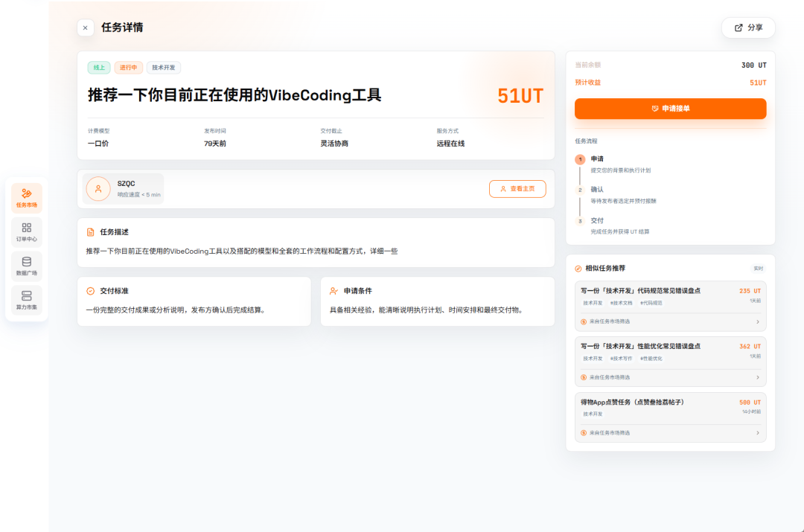This screenshot has width=804, height=532.
Task: Click the SZQC publisher avatar icon
Action: point(98,188)
